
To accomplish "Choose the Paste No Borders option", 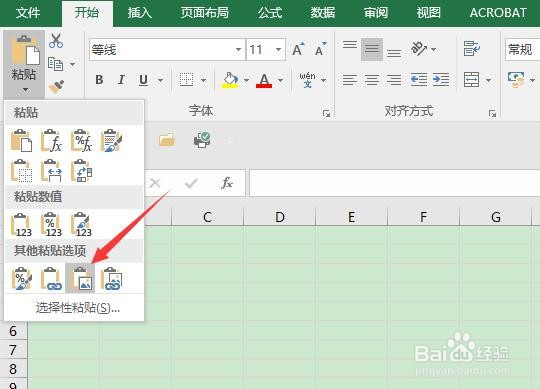I will pyautogui.click(x=21, y=170).
